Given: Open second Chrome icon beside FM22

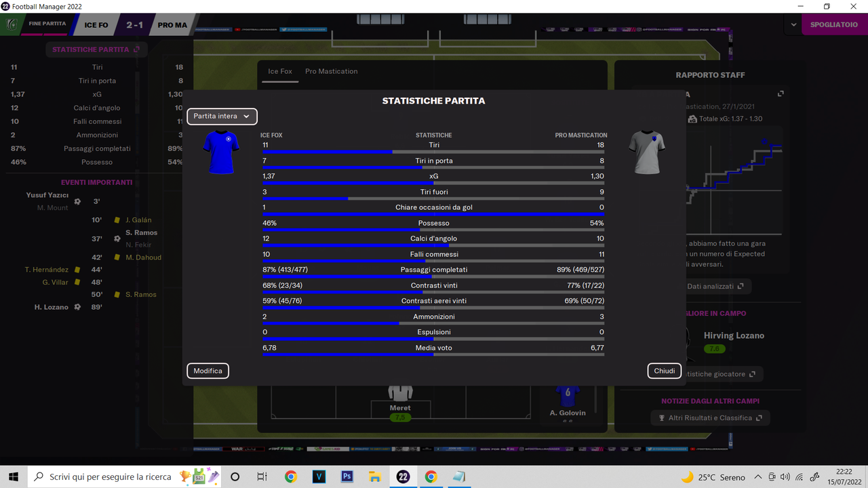Looking at the screenshot, I should pos(431,477).
